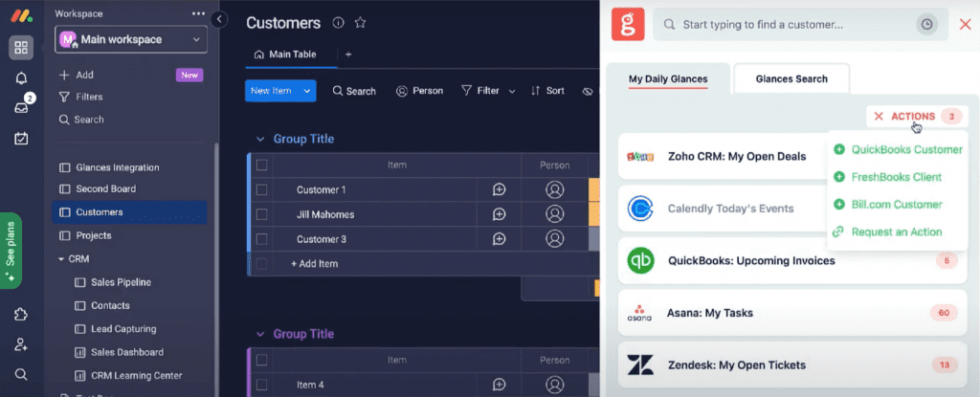980x397 pixels.
Task: Open the Filter dropdown chevron
Action: point(512,91)
